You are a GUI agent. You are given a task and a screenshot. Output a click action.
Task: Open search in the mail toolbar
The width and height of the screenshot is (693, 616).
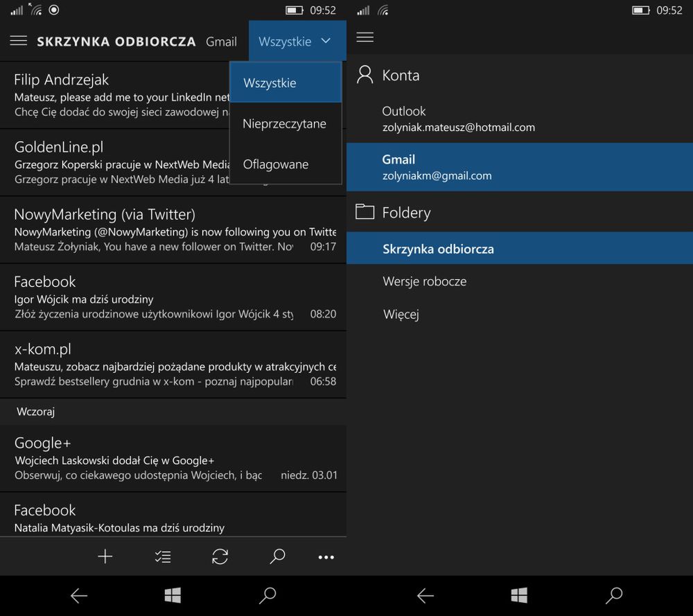point(277,556)
